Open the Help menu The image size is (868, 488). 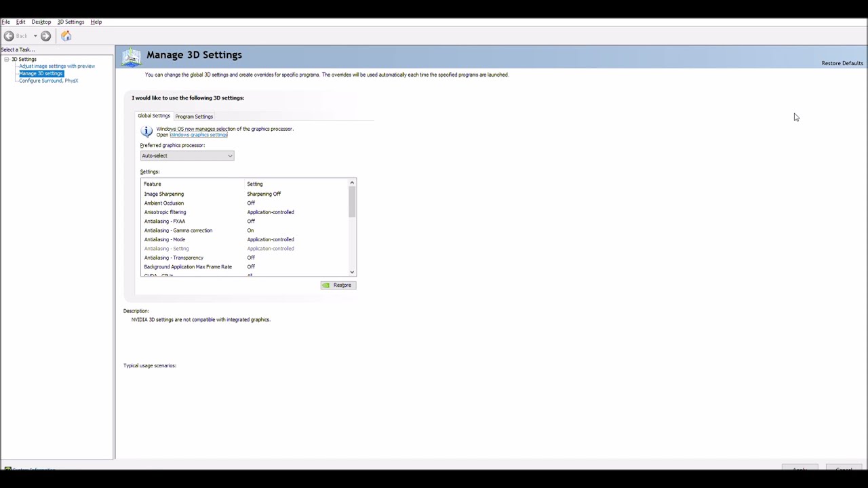pos(96,22)
